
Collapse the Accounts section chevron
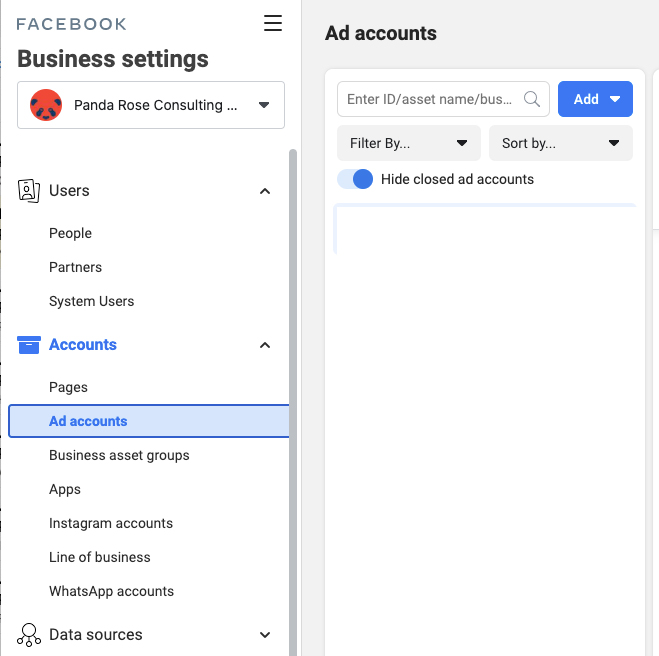coord(265,345)
